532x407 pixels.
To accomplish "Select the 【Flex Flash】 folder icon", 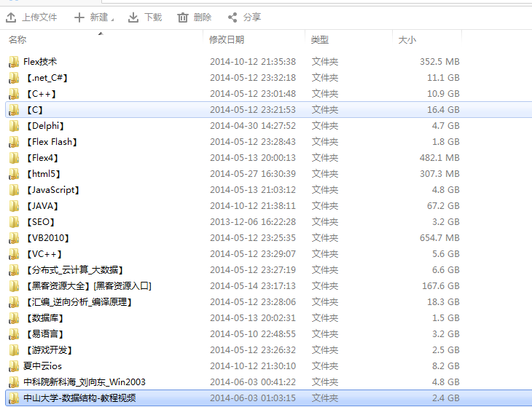I will [x=14, y=142].
